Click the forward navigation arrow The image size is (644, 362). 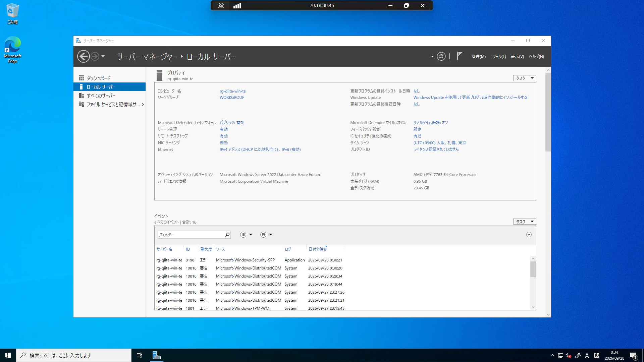coord(95,56)
